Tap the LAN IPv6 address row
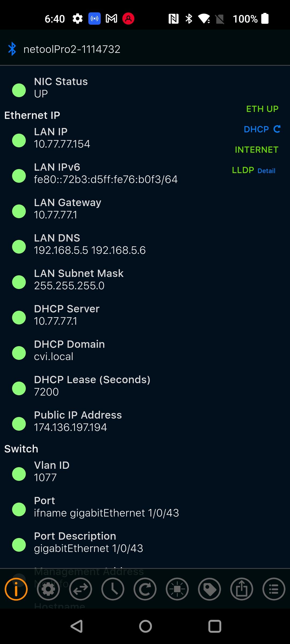Viewport: 290px width, 644px height. click(106, 173)
